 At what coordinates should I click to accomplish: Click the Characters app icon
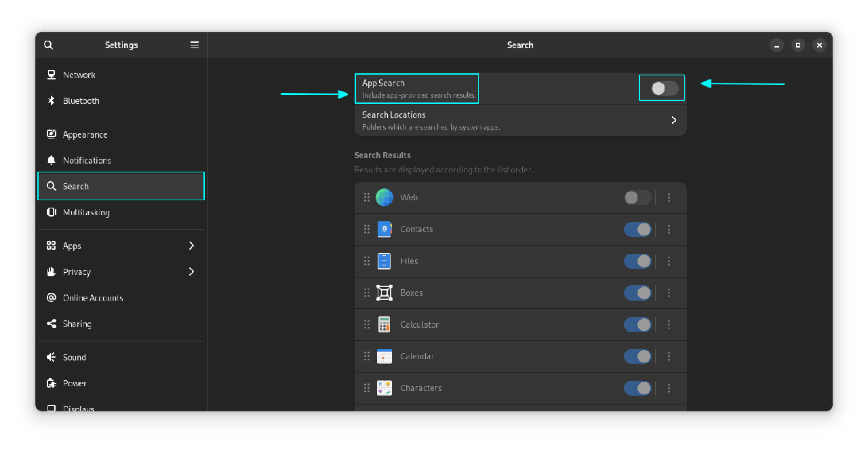pos(384,388)
